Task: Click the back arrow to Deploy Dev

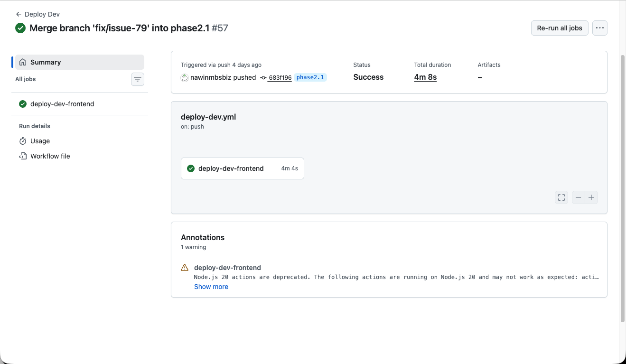Action: point(18,14)
